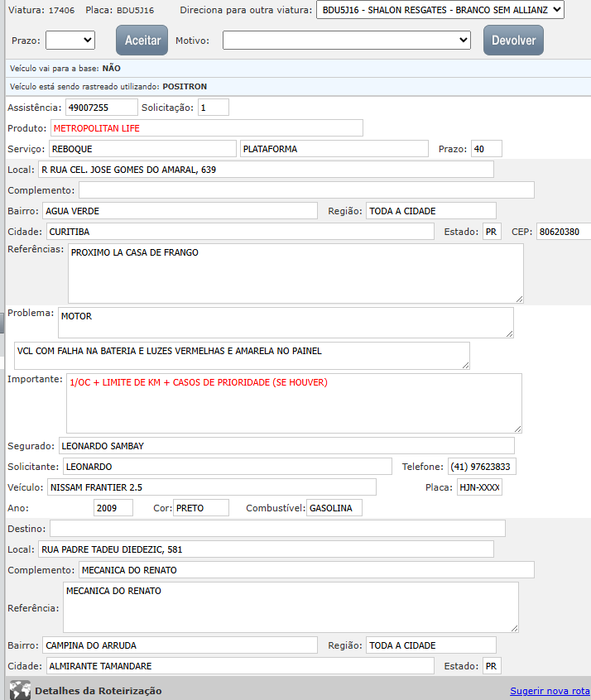The image size is (591, 700).
Task: Click the Serviço field with REBOQUE
Action: pos(142,149)
